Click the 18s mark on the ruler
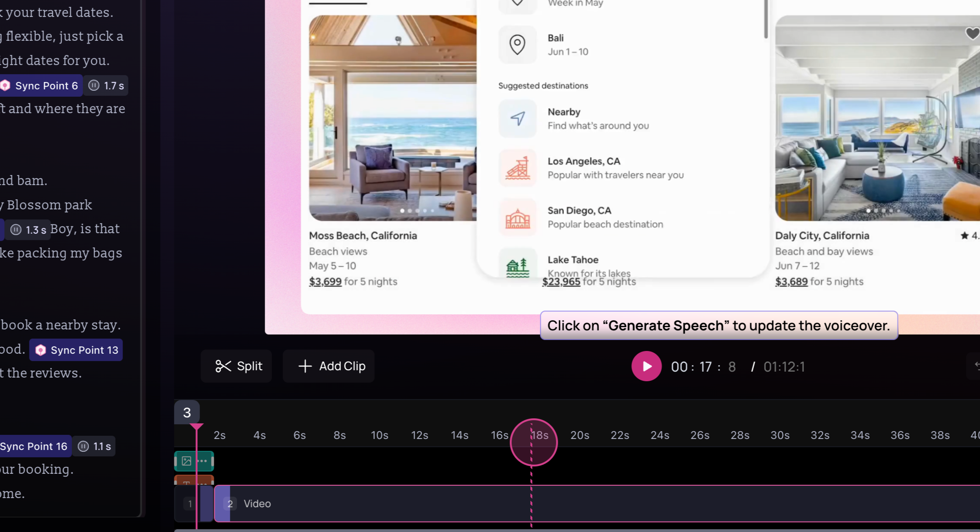The height and width of the screenshot is (532, 980). 540,435
